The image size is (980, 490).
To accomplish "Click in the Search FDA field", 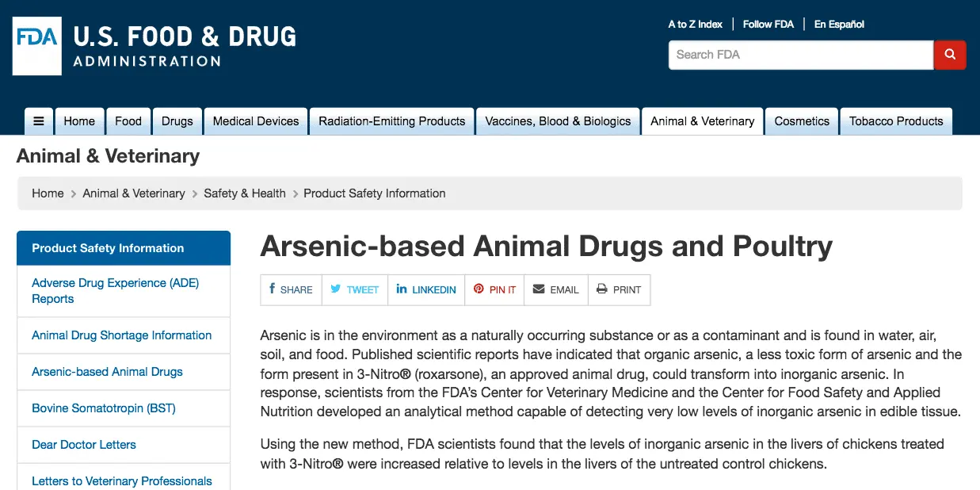I will pos(800,55).
